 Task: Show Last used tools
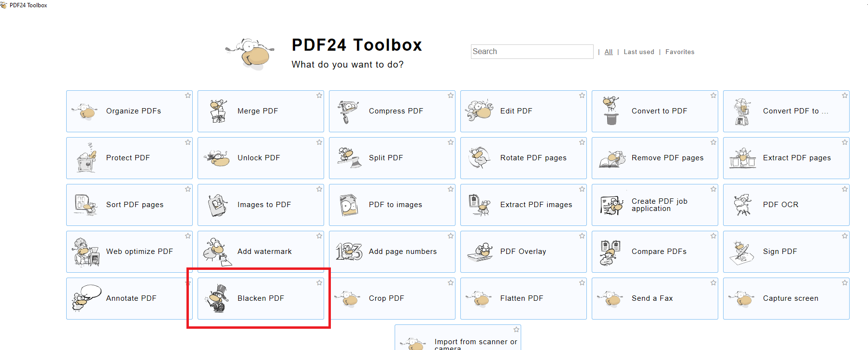(639, 52)
